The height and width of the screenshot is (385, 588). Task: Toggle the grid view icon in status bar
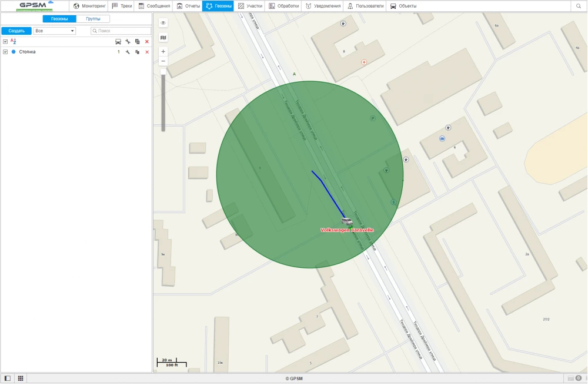click(x=21, y=378)
